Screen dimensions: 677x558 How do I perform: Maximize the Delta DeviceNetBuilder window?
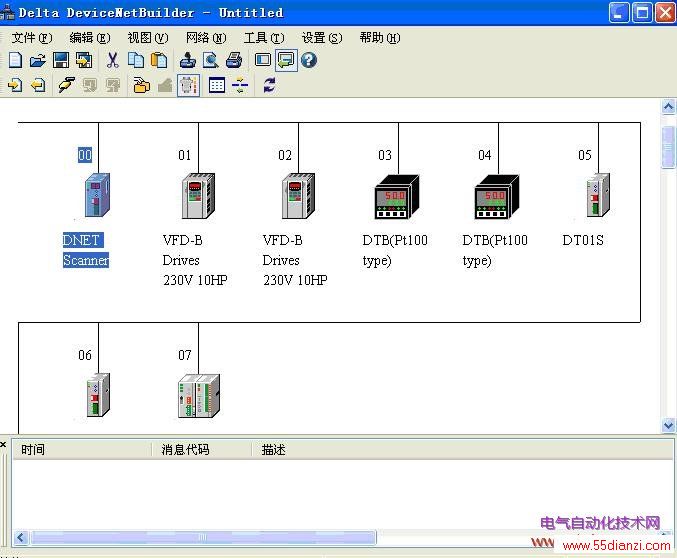pos(642,13)
